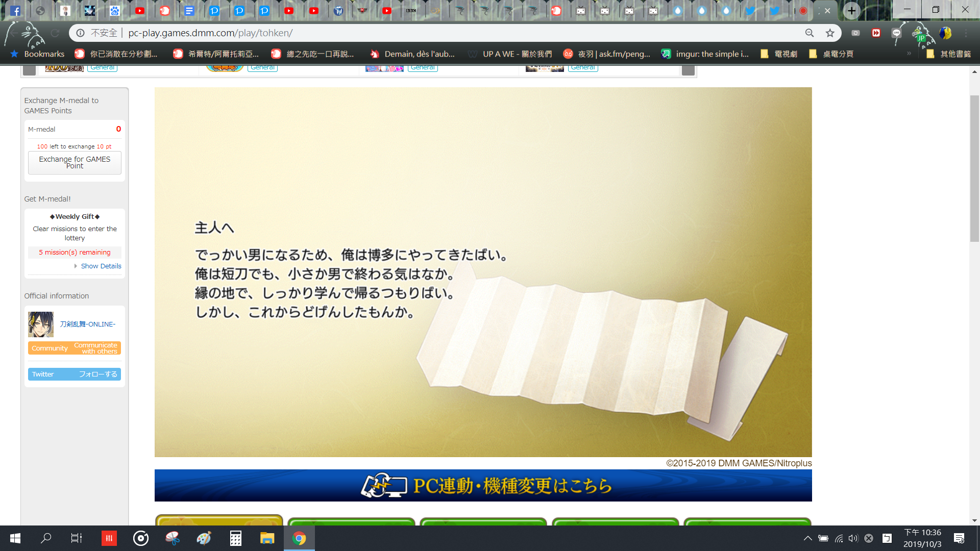This screenshot has height=551, width=980.
Task: Click the PC連動・機種変更はこちら banner
Action: point(483,486)
